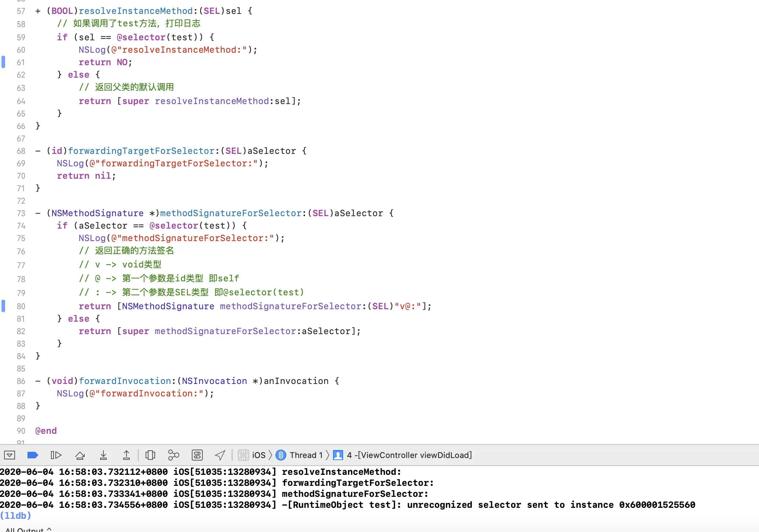Open the Debug Memory Graph
The height and width of the screenshot is (532, 759).
coord(173,455)
